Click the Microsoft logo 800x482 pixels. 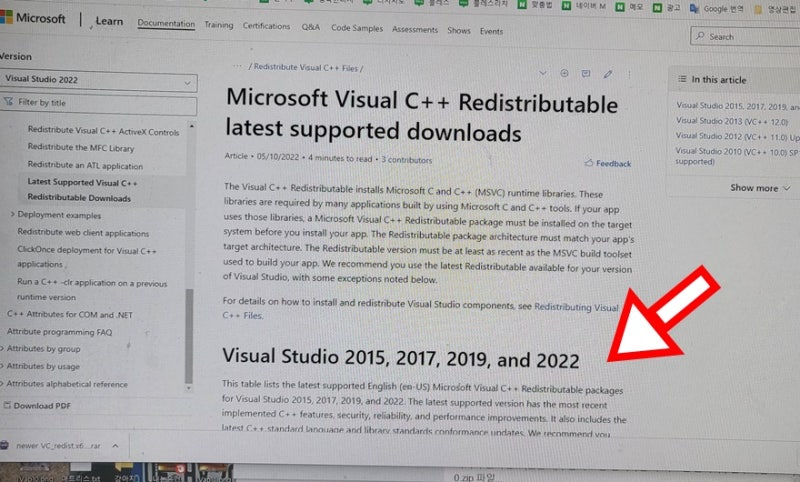[x=33, y=18]
